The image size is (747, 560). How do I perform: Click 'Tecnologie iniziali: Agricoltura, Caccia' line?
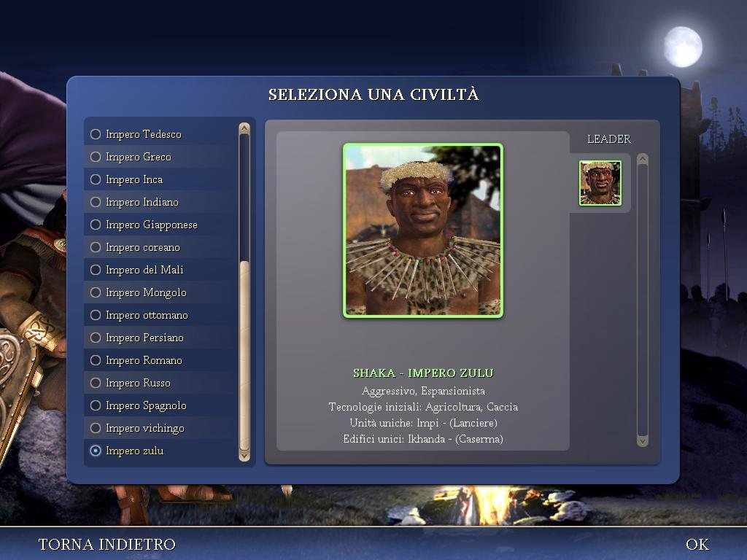tap(423, 407)
